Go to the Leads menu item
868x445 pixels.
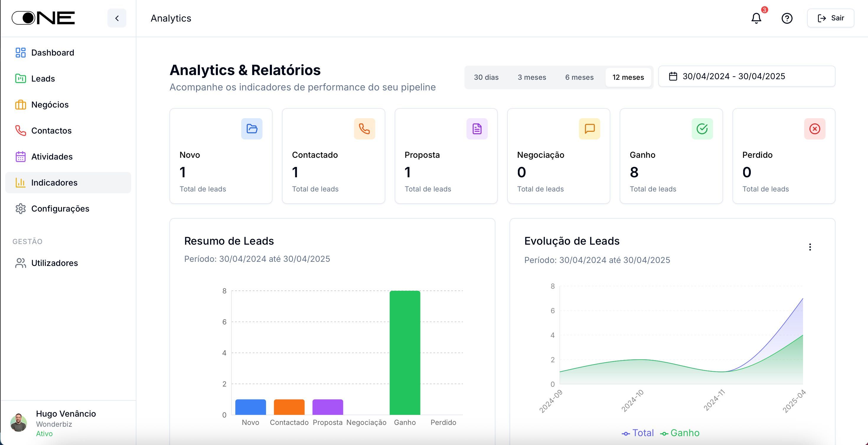[68, 79]
